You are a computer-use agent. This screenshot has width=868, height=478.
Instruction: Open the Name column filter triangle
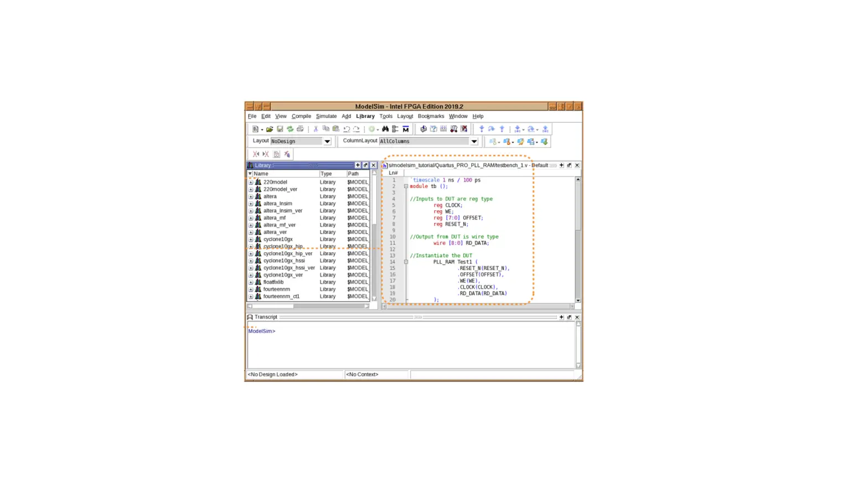click(250, 174)
